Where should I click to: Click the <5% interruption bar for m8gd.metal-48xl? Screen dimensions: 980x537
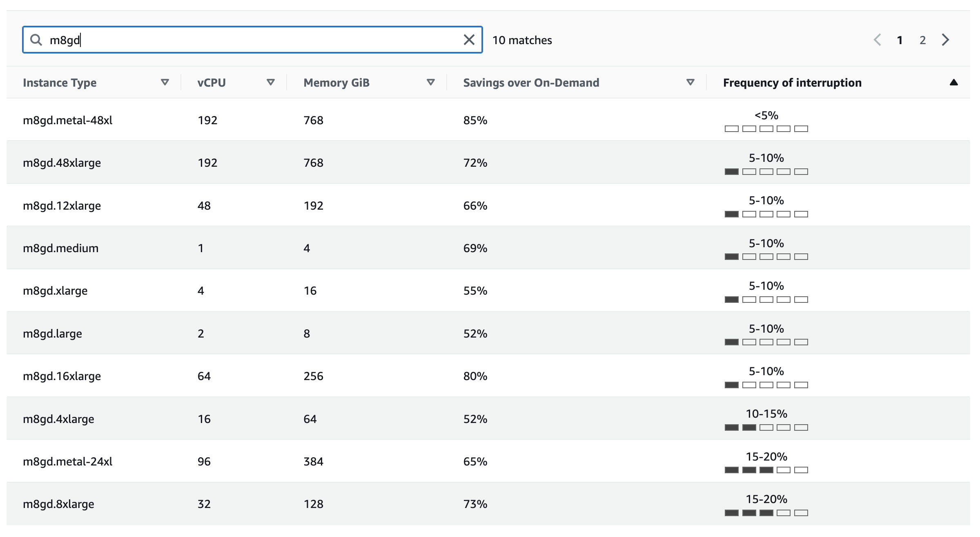click(766, 129)
